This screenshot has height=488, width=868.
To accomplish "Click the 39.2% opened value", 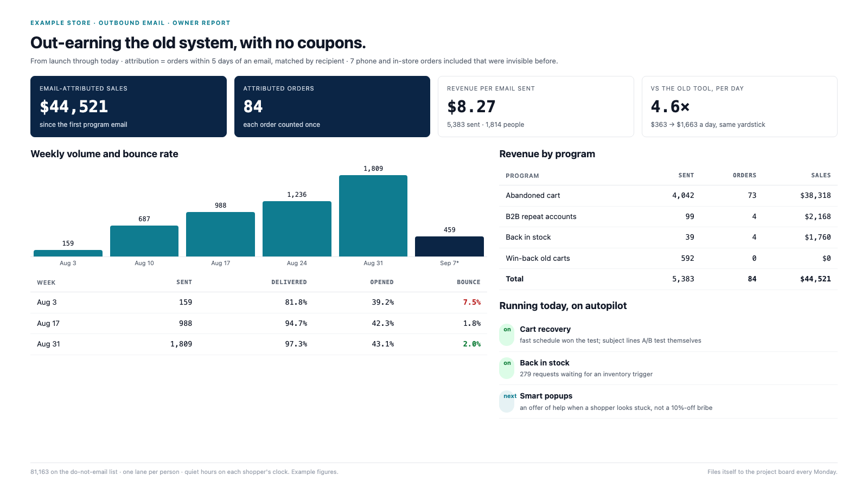I will point(382,302).
